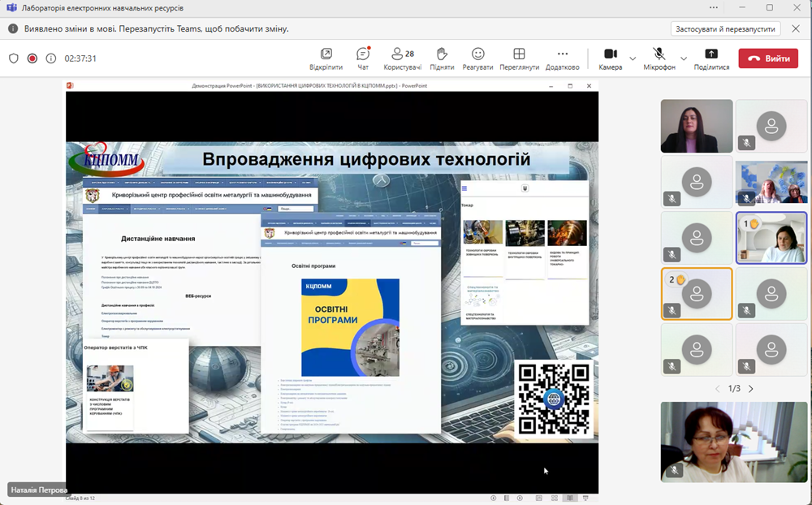Screen dimensions: 812x505
Task: Turn on your camera
Action: point(612,57)
